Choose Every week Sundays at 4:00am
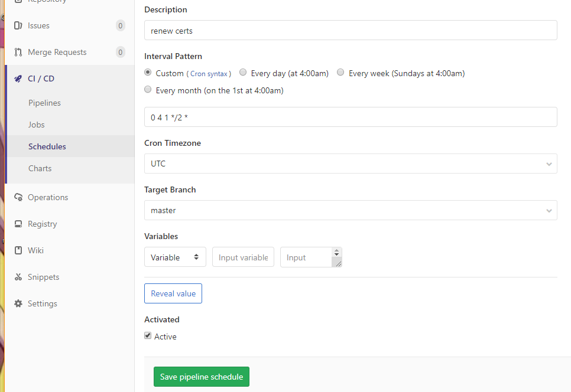This screenshot has height=392, width=571. [340, 73]
